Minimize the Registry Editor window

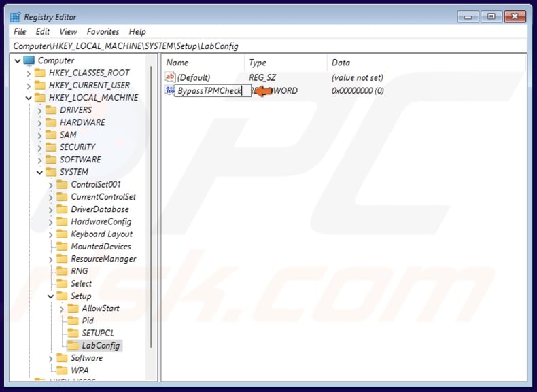coord(468,16)
